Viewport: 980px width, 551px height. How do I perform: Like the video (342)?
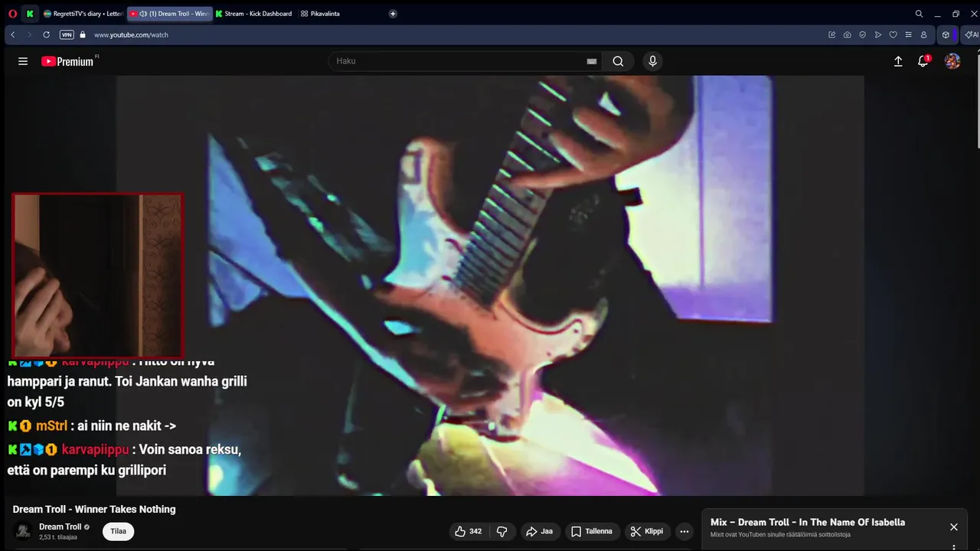click(468, 531)
